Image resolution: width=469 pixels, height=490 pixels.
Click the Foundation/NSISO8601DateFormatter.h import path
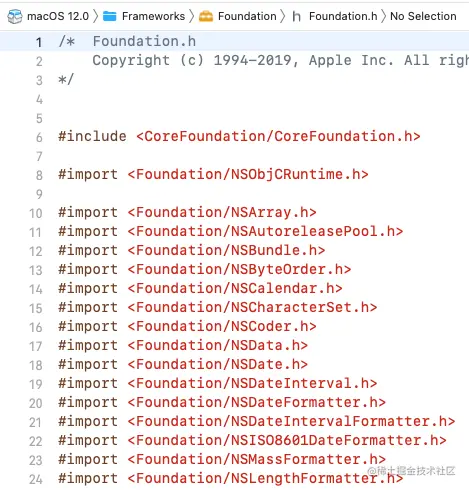click(x=287, y=440)
